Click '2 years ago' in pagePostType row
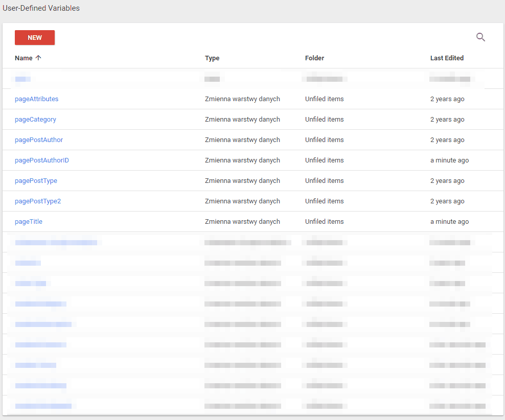This screenshot has height=420, width=505. coord(447,181)
